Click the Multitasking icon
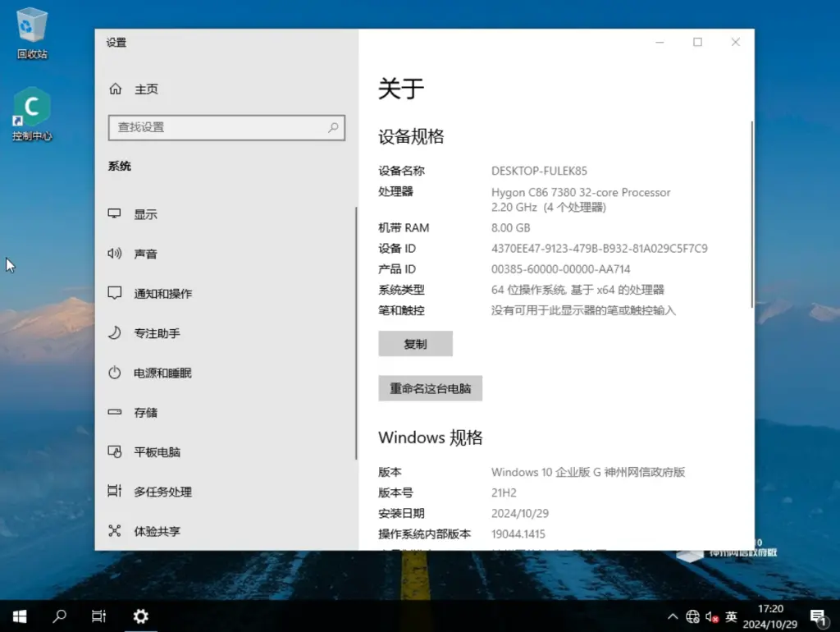Image resolution: width=840 pixels, height=632 pixels. pyautogui.click(x=115, y=492)
